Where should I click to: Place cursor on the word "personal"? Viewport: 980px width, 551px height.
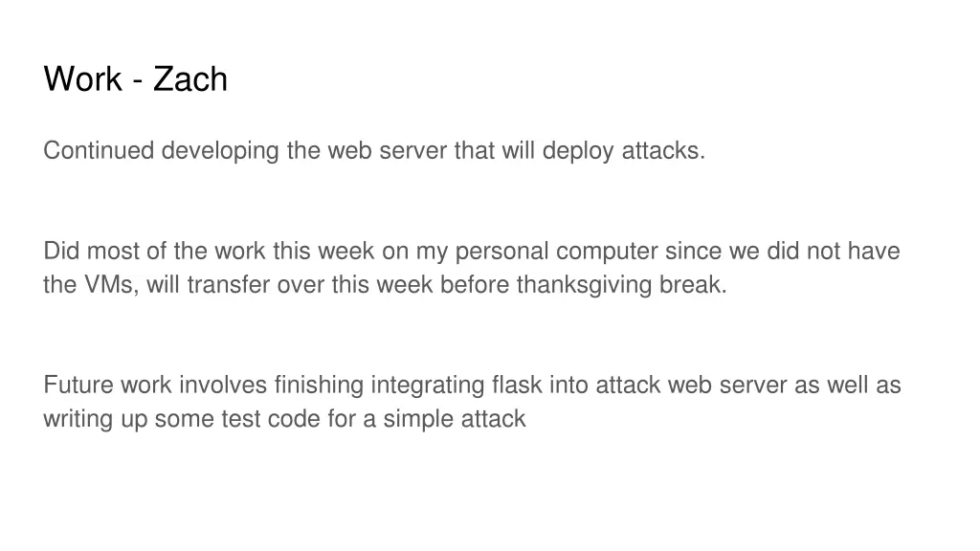[501, 252]
